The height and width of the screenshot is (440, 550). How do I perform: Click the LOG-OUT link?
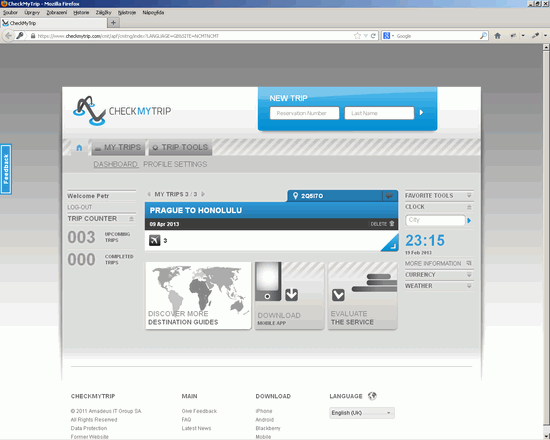(80, 207)
